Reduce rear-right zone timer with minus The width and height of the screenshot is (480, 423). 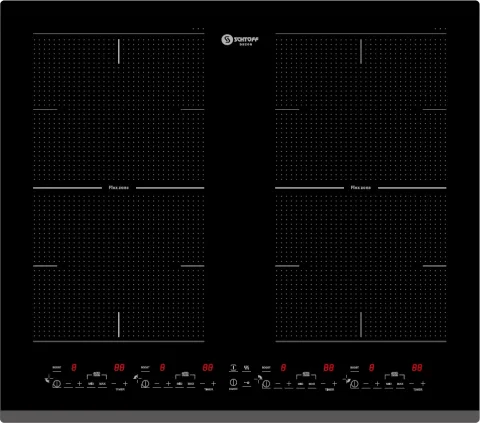pos(323,384)
